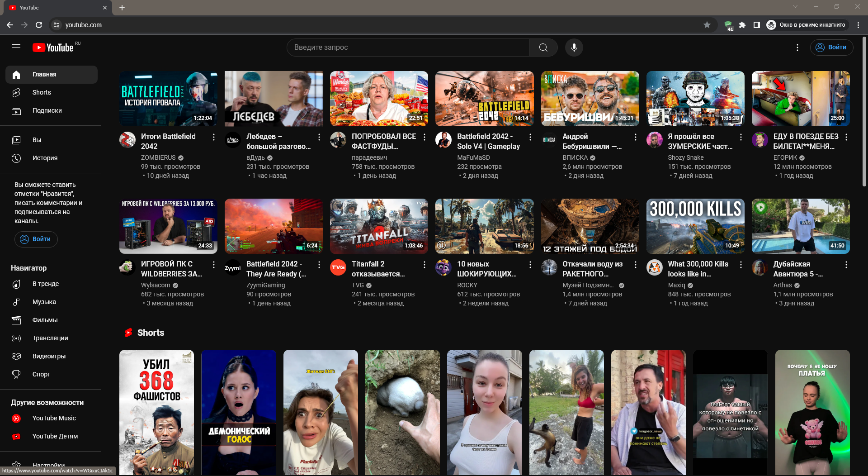Click the page vertical scrollbar
The image size is (868, 476).
point(864,112)
